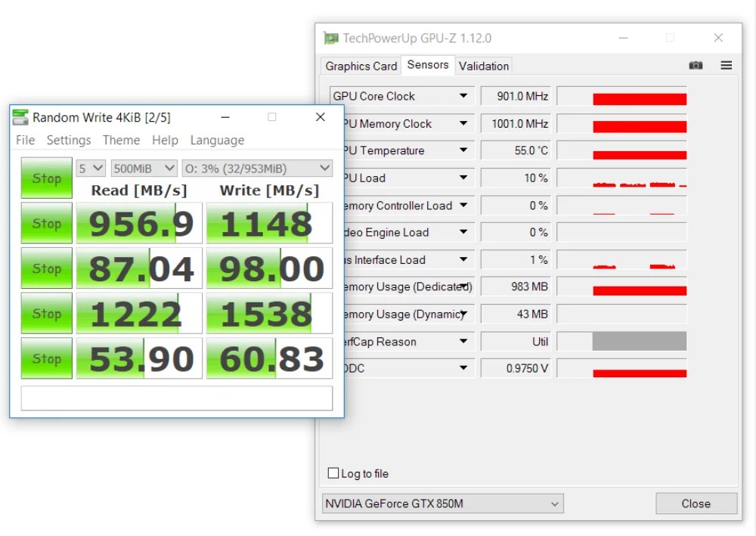The height and width of the screenshot is (536, 756).
Task: Click the 983 MB dedicated memory value
Action: coord(516,287)
